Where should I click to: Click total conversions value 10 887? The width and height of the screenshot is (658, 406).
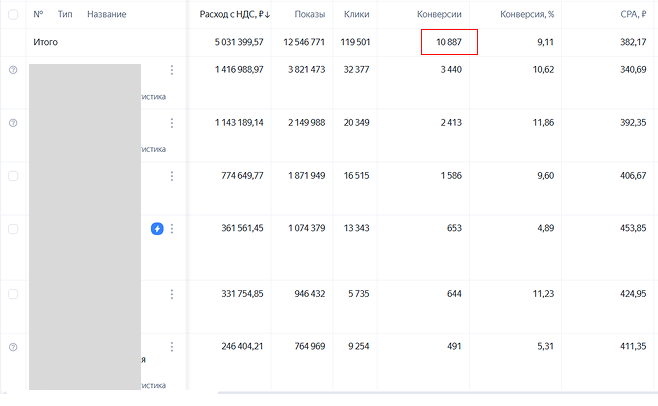(449, 42)
